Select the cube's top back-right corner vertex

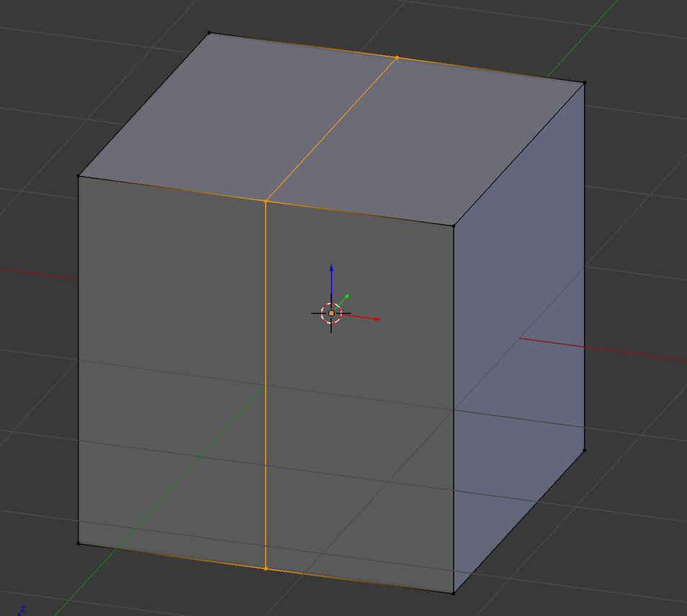pyautogui.click(x=585, y=82)
